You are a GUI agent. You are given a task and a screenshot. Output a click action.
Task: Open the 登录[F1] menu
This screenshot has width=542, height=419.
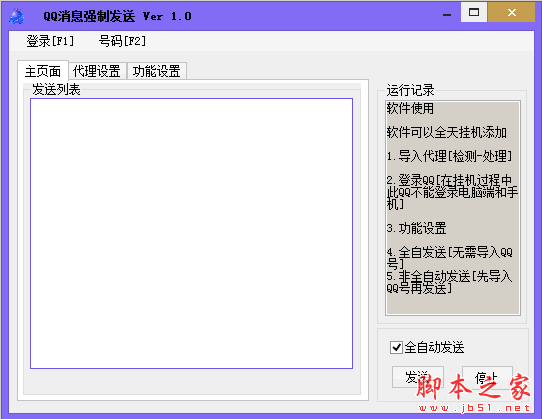50,41
